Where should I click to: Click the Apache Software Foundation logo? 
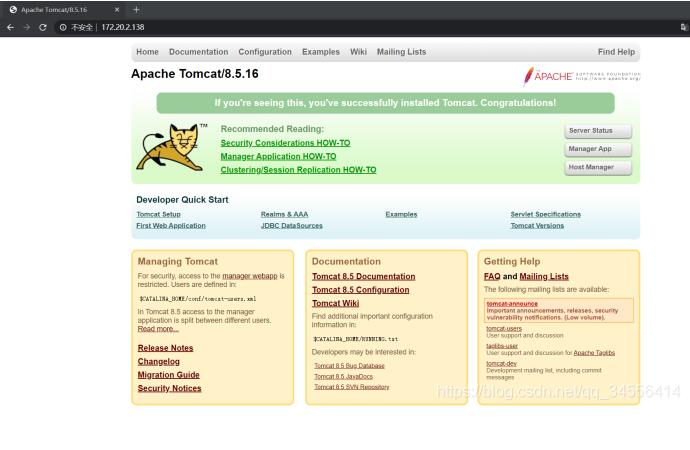(x=581, y=76)
